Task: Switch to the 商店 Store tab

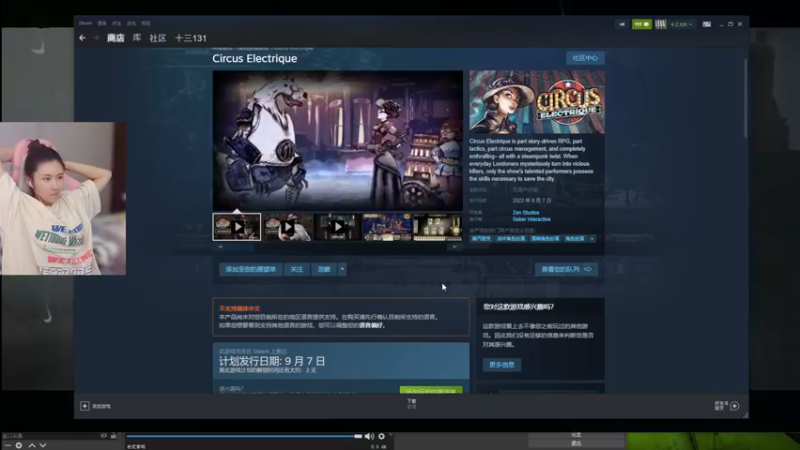Action: point(116,38)
